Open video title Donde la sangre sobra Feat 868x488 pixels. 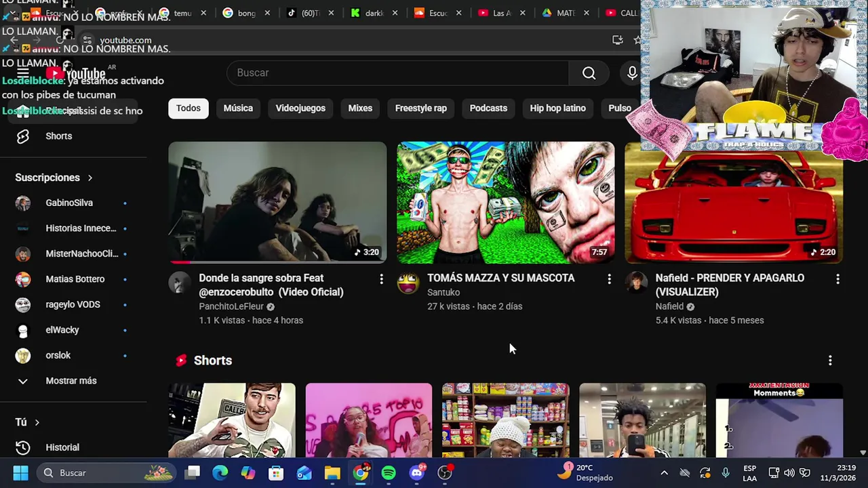point(271,285)
